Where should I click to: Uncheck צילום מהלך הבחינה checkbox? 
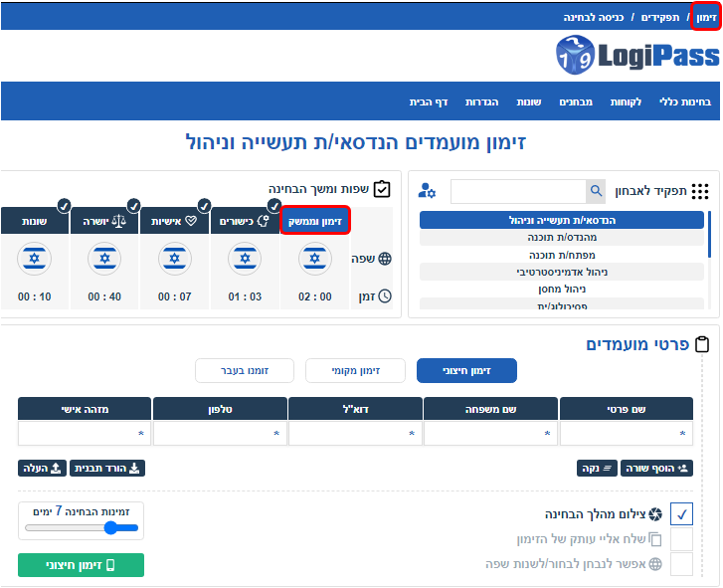681,514
